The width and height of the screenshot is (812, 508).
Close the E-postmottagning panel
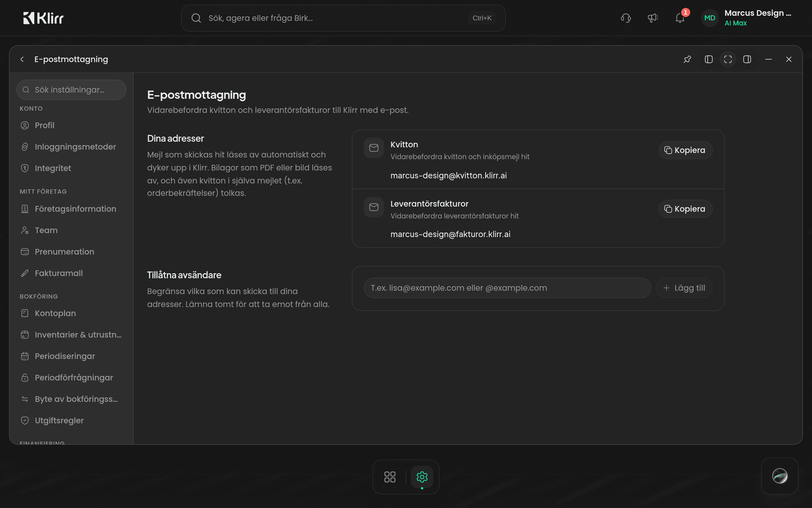789,60
